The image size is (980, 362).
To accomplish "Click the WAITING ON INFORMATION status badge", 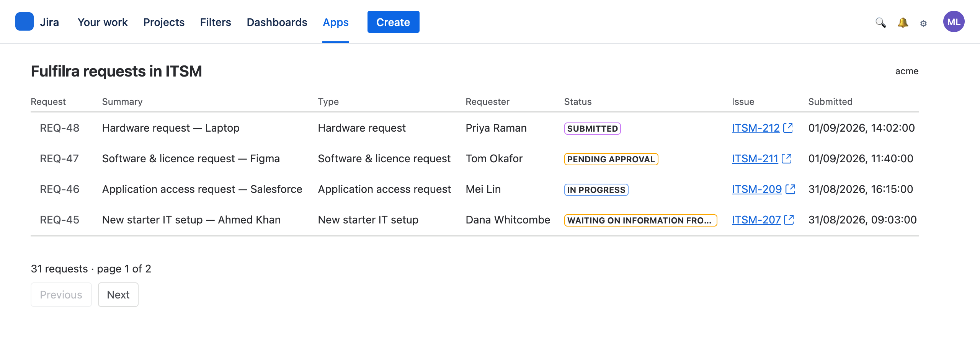I will pos(641,220).
